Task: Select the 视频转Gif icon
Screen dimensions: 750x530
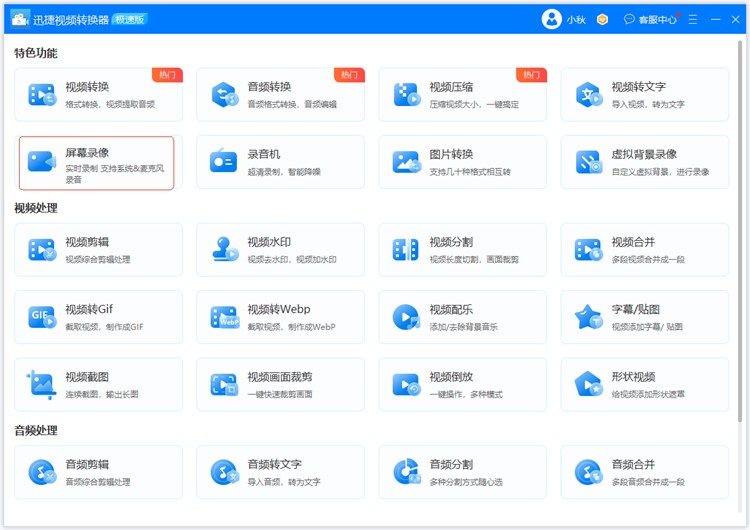Action: 42,317
